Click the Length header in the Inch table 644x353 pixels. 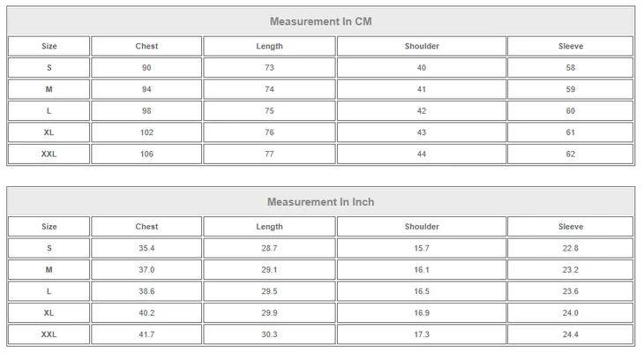pyautogui.click(x=270, y=227)
